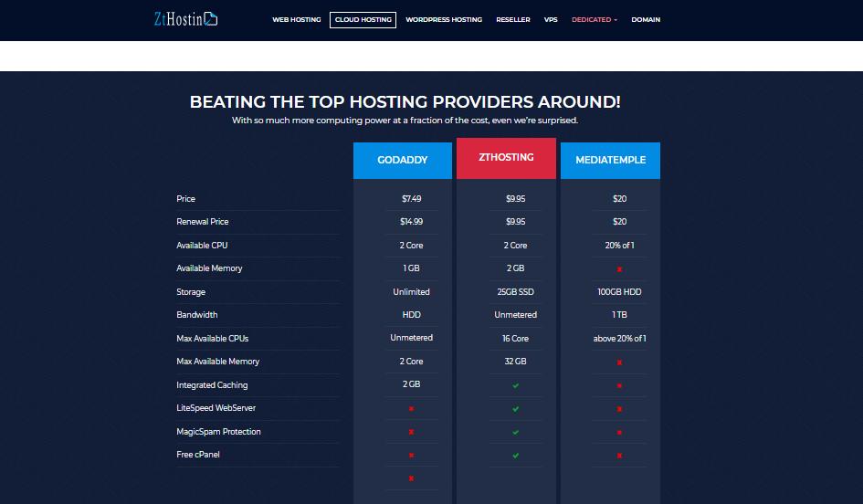
Task: Click MediaTemple "100GB HDD" storage value
Action: coord(620,292)
